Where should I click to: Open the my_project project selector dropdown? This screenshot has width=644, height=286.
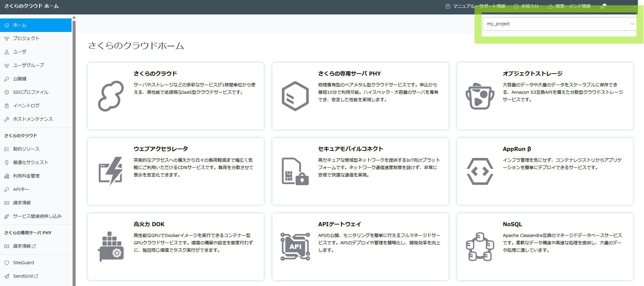coord(559,24)
